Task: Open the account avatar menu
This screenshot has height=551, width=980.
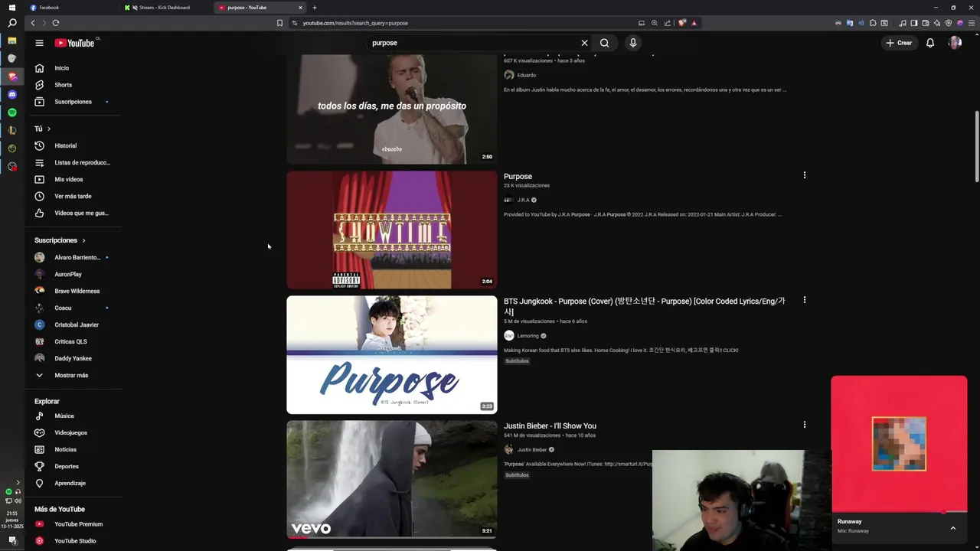Action: [x=955, y=43]
